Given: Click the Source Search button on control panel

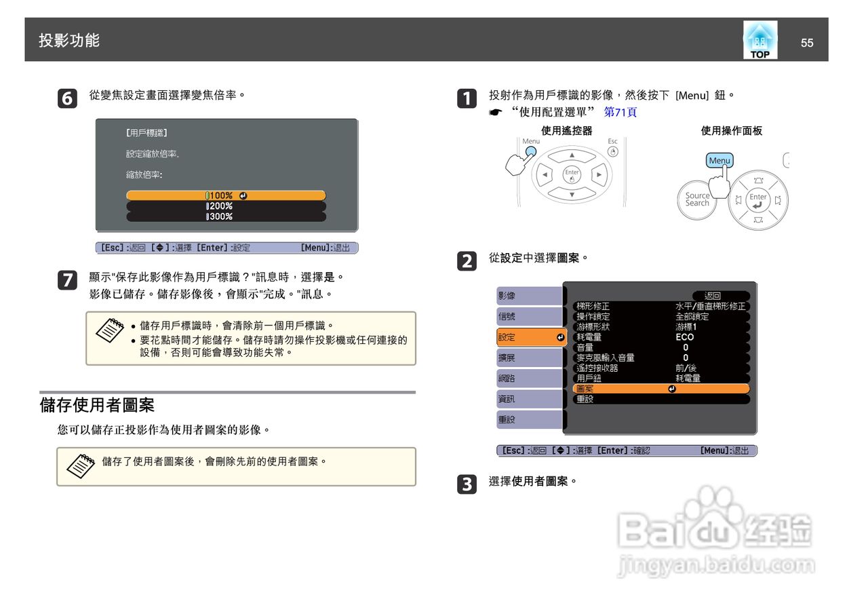Looking at the screenshot, I should click(x=697, y=199).
